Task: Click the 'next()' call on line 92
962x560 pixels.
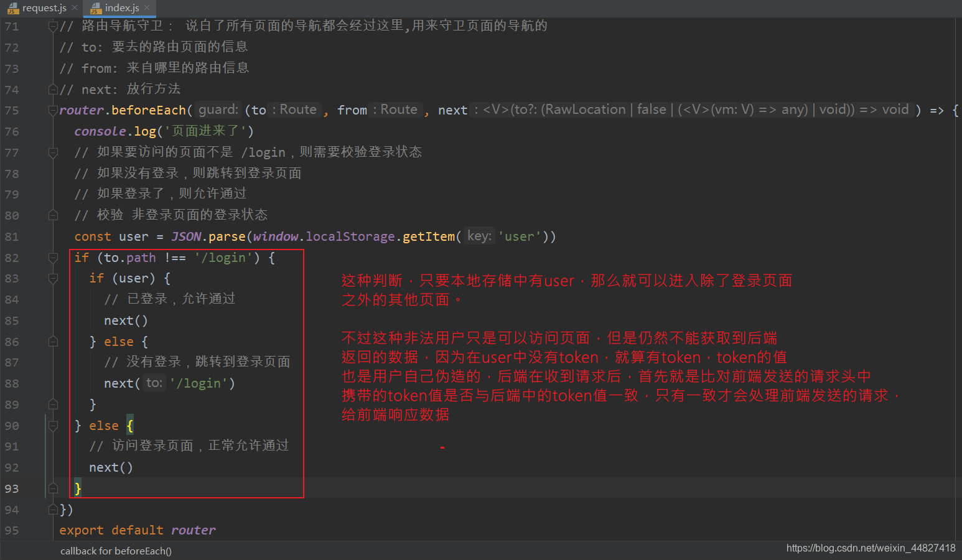Action: click(x=111, y=467)
